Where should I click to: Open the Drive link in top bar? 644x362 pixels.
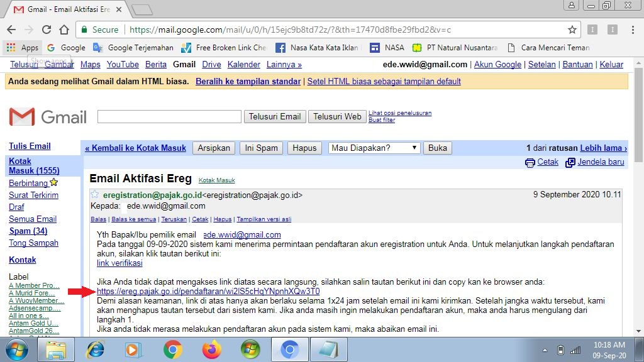pyautogui.click(x=211, y=65)
